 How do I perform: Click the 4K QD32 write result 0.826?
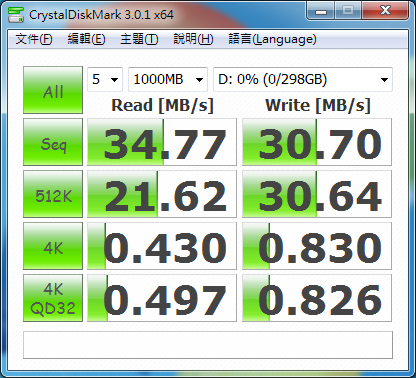317,298
